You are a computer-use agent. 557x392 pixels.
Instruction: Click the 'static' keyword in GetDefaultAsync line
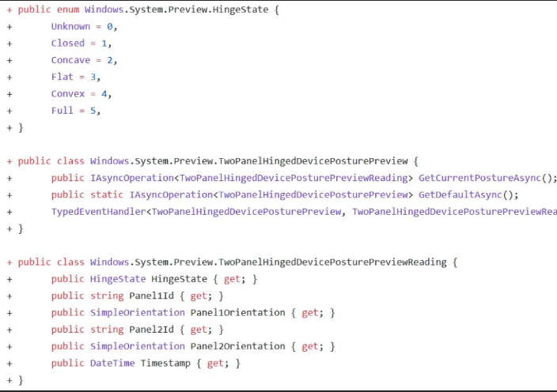coord(107,194)
